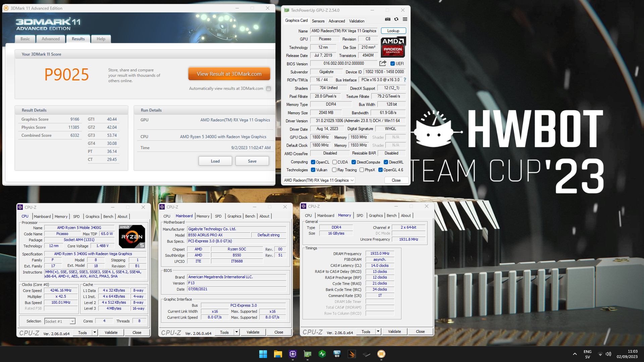Screen dimensions: 644x362
Task: Click CPU-Z purple chip taskbar icon
Action: pos(292,354)
